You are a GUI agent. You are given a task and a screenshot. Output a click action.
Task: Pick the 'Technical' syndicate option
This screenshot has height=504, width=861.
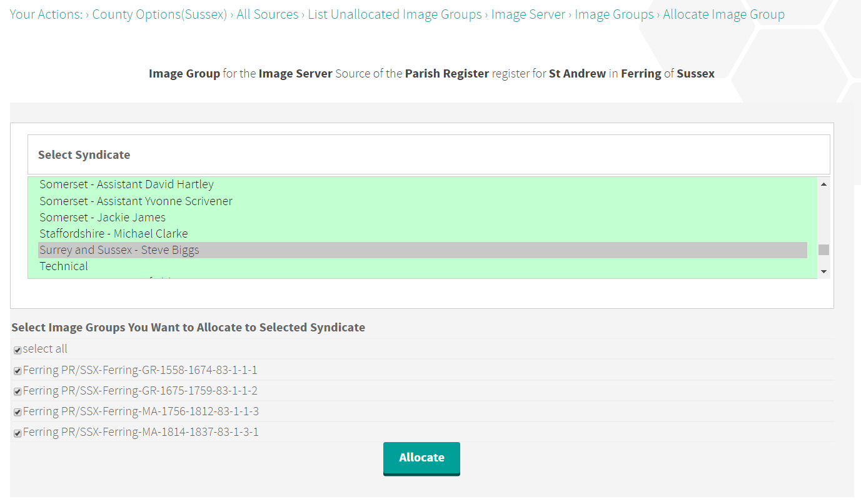(64, 266)
